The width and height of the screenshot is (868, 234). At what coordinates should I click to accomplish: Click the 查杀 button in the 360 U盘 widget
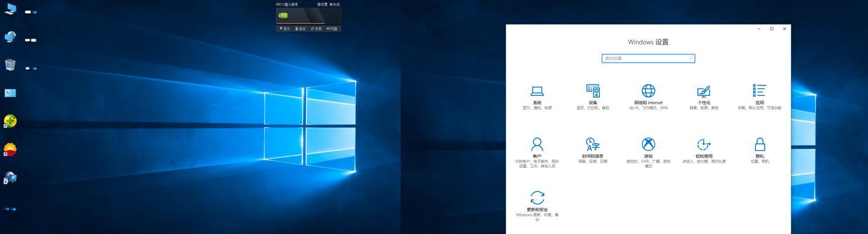[284, 29]
